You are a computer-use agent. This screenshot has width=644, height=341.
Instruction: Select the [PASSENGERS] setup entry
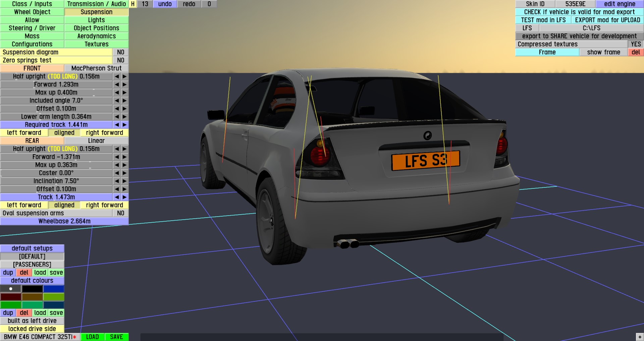coord(32,265)
